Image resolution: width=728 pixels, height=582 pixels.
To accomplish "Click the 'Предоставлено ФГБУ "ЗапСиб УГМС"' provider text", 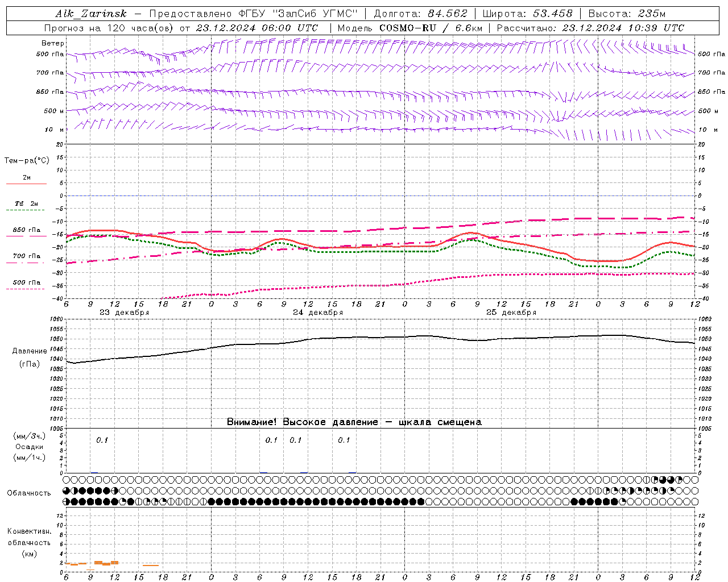I will point(254,14).
